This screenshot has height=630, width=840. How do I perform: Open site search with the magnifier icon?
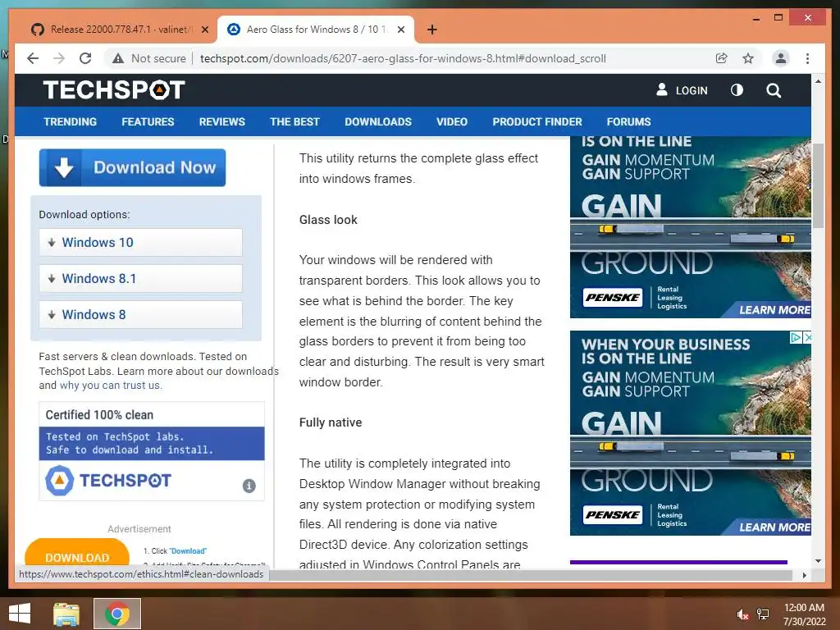[x=774, y=90]
